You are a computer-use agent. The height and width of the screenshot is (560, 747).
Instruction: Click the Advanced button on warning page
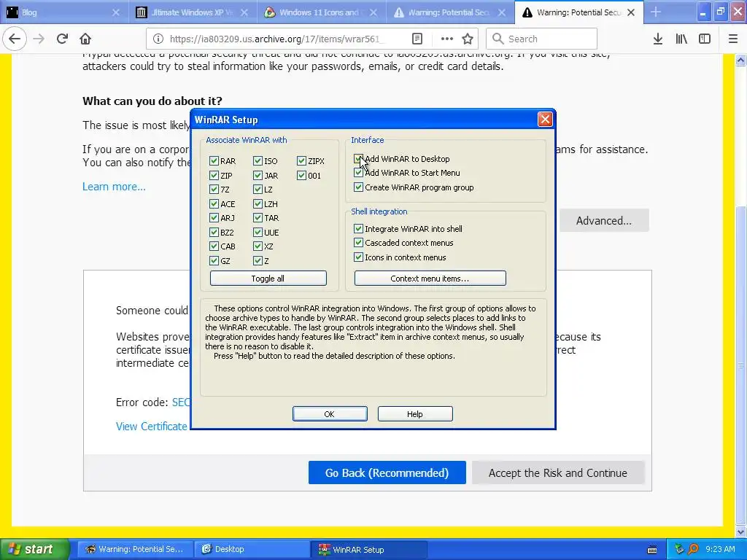(x=603, y=220)
